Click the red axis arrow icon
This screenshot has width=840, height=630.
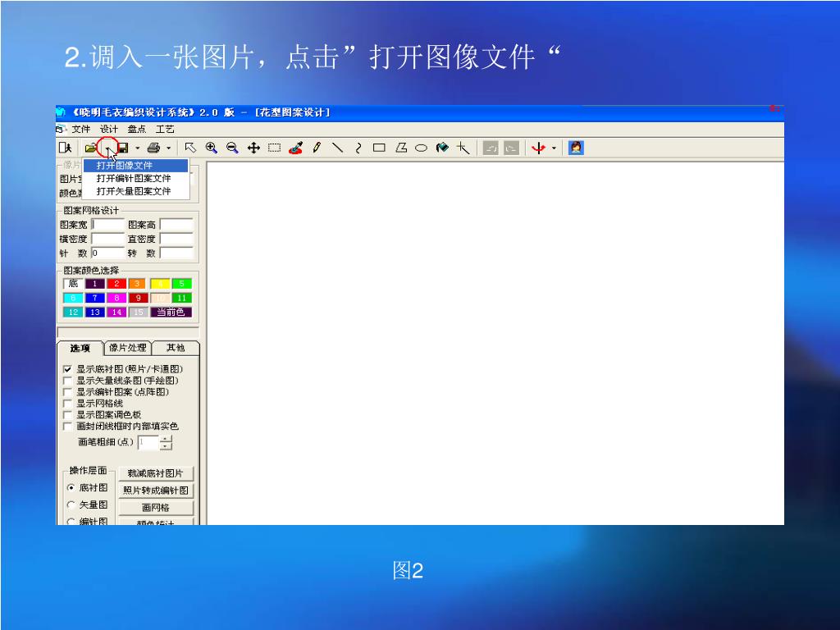pyautogui.click(x=539, y=148)
